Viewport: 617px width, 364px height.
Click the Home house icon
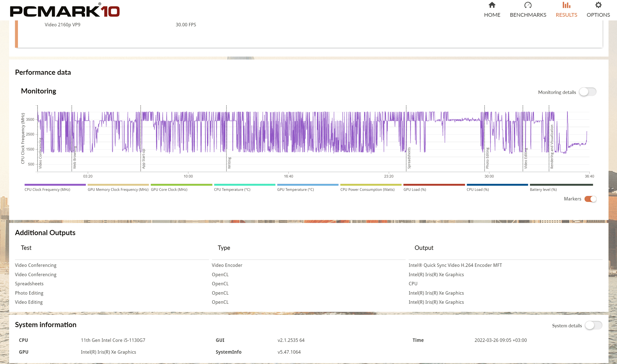click(492, 5)
